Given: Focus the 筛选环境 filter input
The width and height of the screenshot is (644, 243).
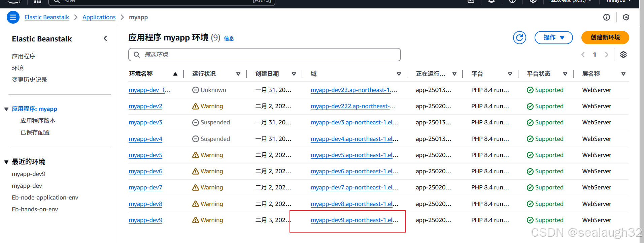Looking at the screenshot, I should 265,55.
